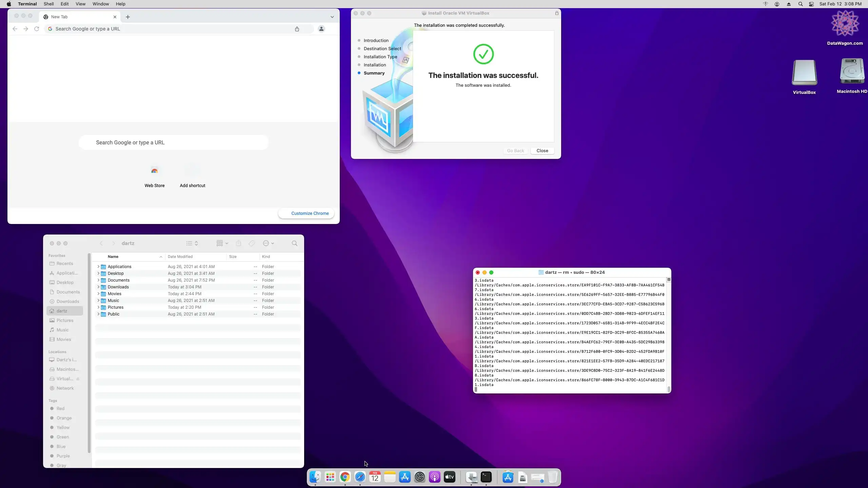The image size is (868, 488).
Task: Open Chrome's tab search chevron
Action: [x=332, y=17]
